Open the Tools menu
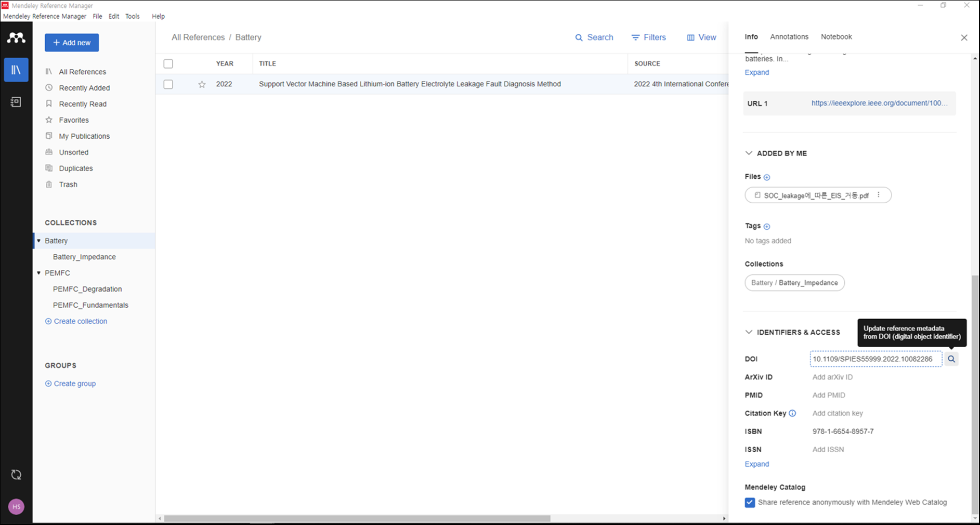 133,16
